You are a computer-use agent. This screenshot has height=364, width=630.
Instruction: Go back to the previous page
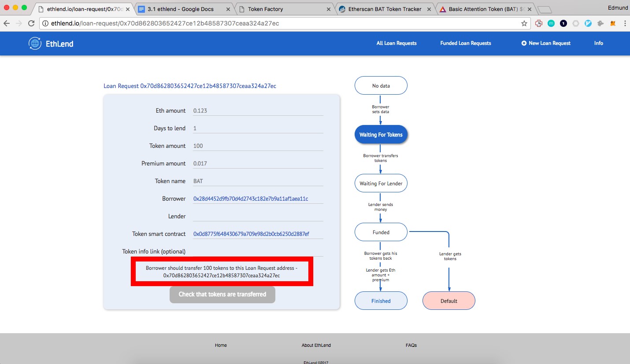click(x=6, y=23)
